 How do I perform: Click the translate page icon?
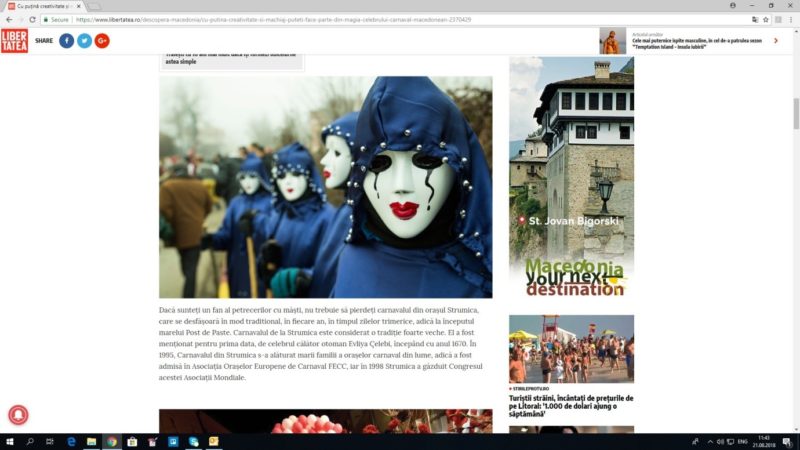tap(755, 19)
